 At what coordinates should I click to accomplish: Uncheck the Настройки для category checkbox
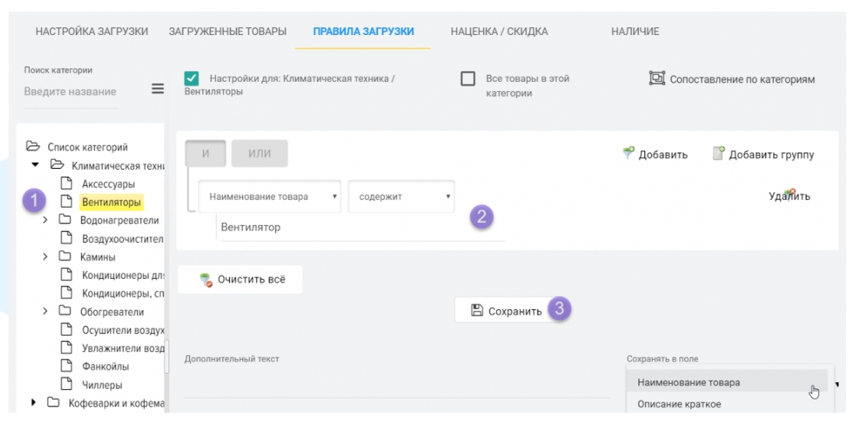[x=192, y=79]
